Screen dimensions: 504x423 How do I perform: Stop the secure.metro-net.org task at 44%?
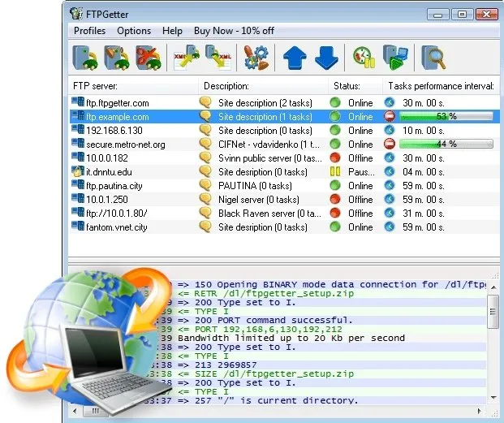tap(390, 144)
